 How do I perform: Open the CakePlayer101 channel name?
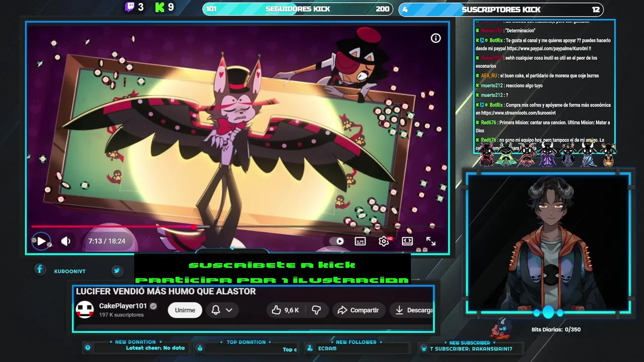(x=123, y=306)
